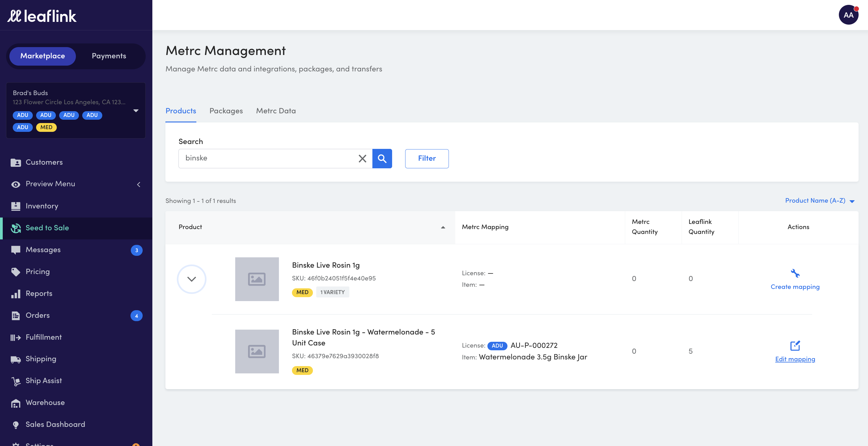The image size is (868, 446).
Task: Open Reports page link
Action: [39, 293]
